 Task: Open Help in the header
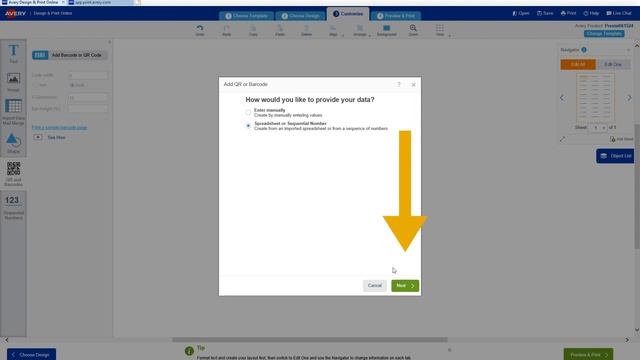tap(591, 13)
